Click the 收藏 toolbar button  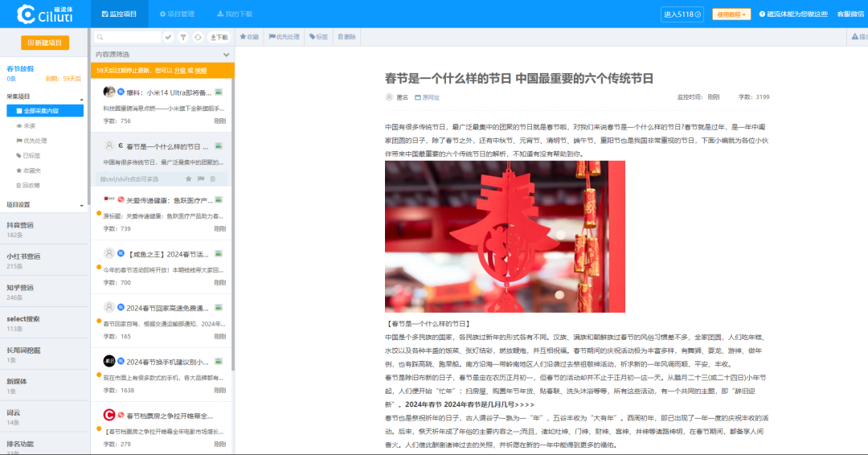[250, 36]
